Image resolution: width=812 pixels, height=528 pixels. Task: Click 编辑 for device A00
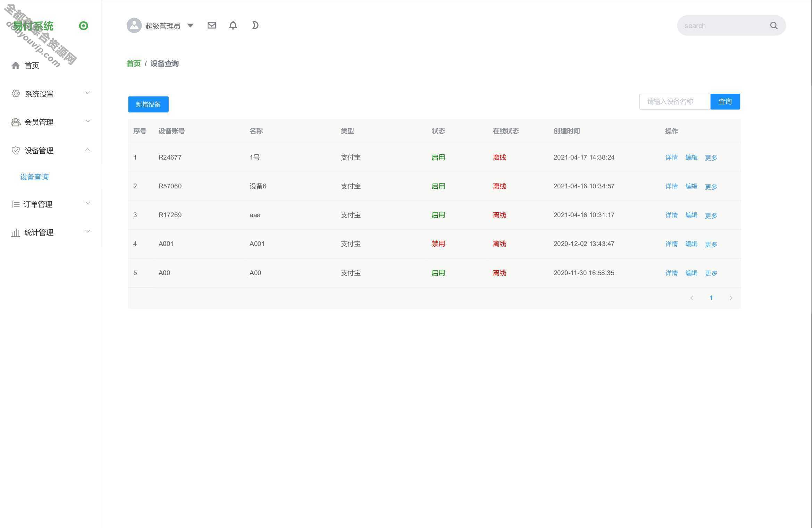pyautogui.click(x=691, y=273)
